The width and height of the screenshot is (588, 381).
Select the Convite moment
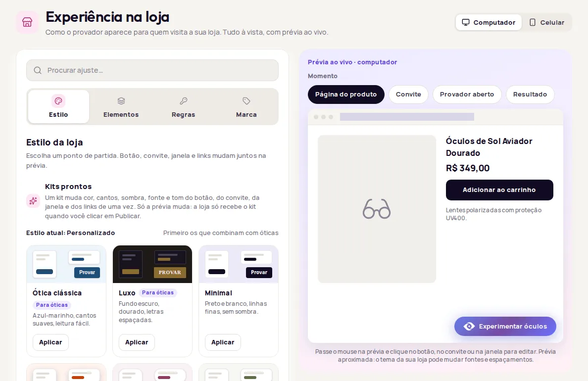[408, 95]
